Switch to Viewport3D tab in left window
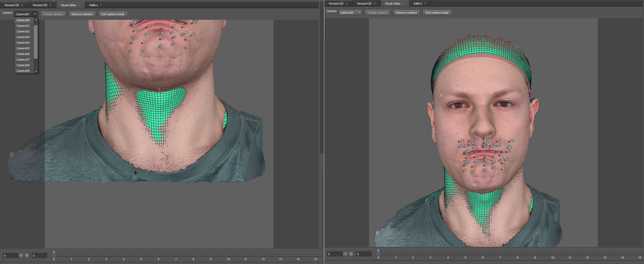 click(14, 5)
